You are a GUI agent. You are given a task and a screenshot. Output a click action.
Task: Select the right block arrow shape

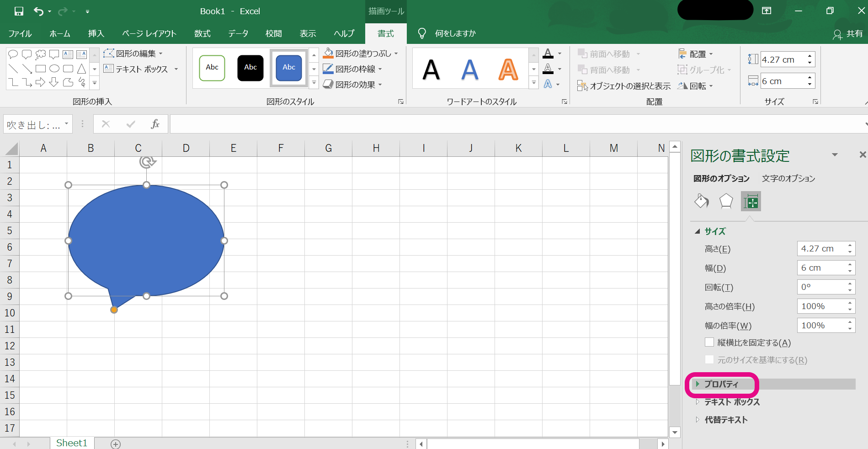click(41, 82)
